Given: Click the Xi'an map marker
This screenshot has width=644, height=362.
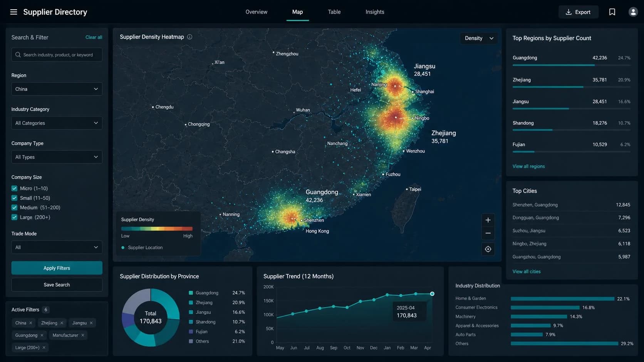Looking at the screenshot, I should [213, 63].
